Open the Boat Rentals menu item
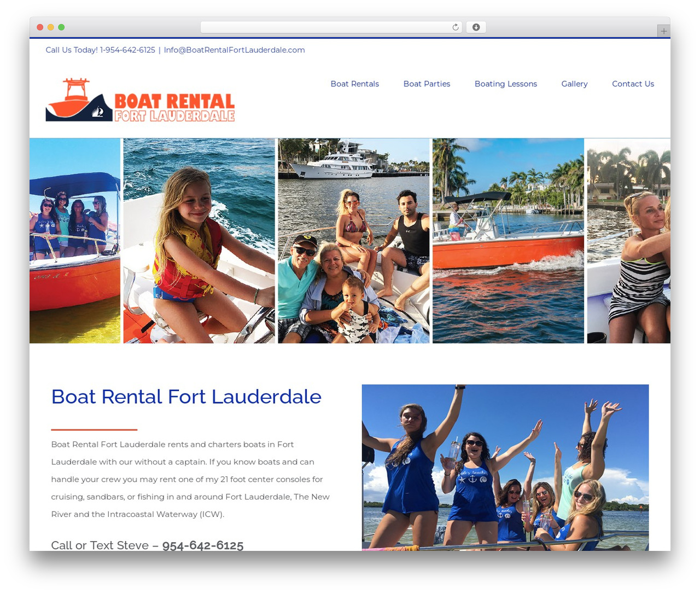 point(354,84)
